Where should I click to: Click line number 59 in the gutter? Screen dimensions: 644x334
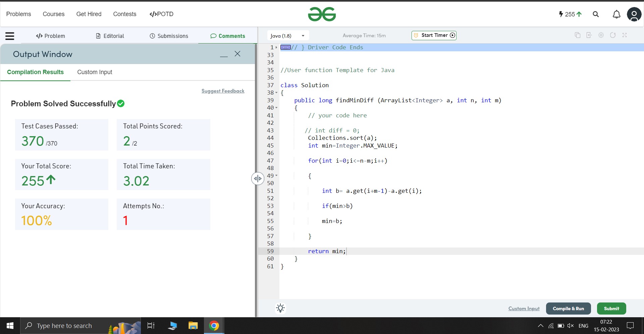(270, 251)
